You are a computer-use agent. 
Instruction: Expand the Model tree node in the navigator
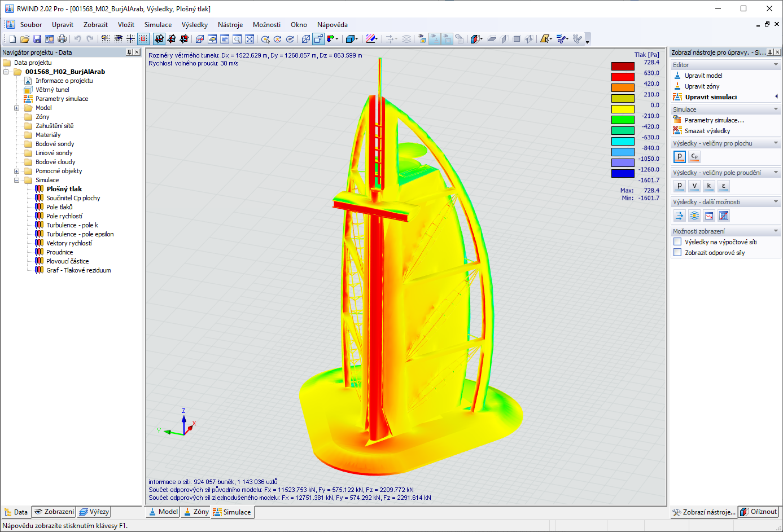coord(16,107)
